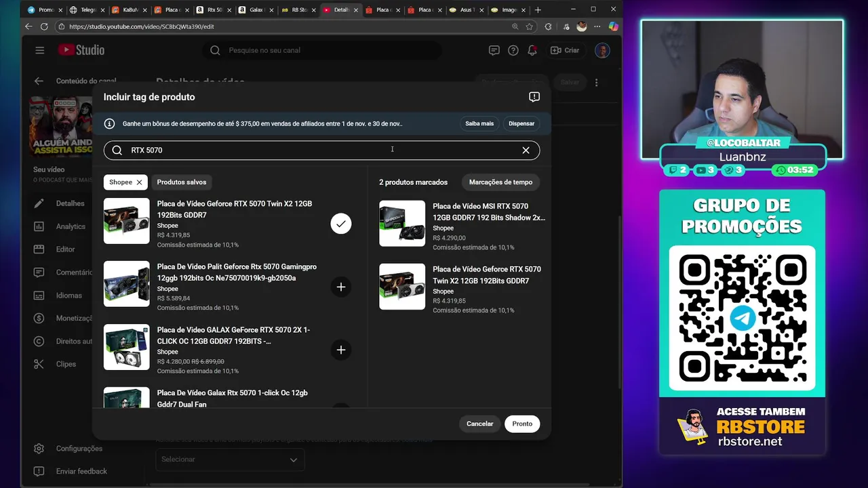
Task: Click the Criar button
Action: pyautogui.click(x=565, y=50)
